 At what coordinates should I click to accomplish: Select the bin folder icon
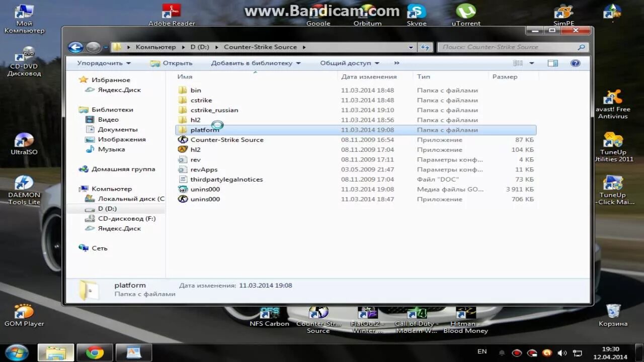click(x=183, y=90)
